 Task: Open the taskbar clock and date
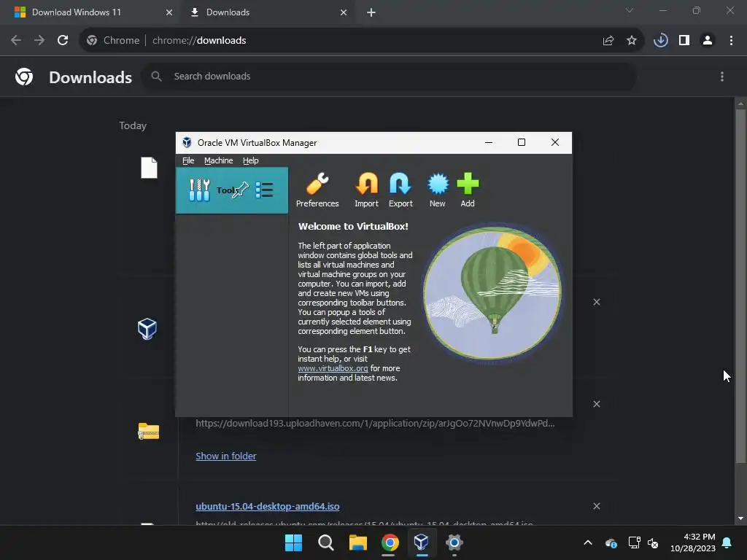[x=693, y=542]
